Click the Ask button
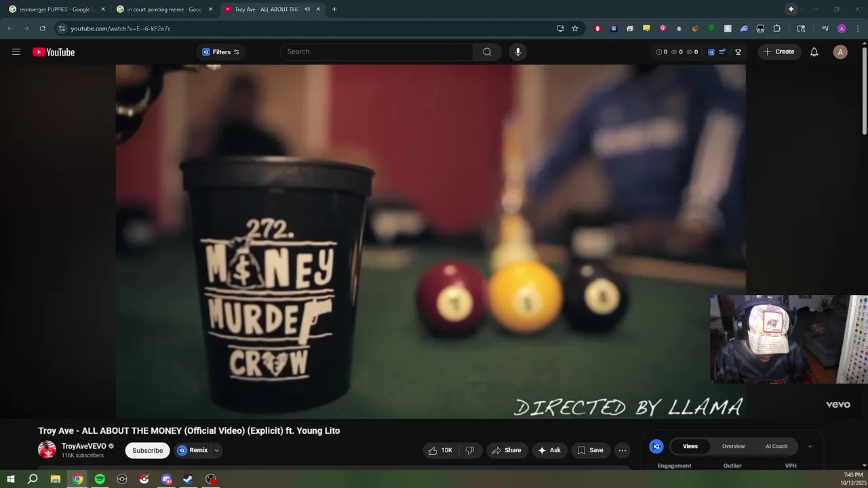 (x=549, y=450)
